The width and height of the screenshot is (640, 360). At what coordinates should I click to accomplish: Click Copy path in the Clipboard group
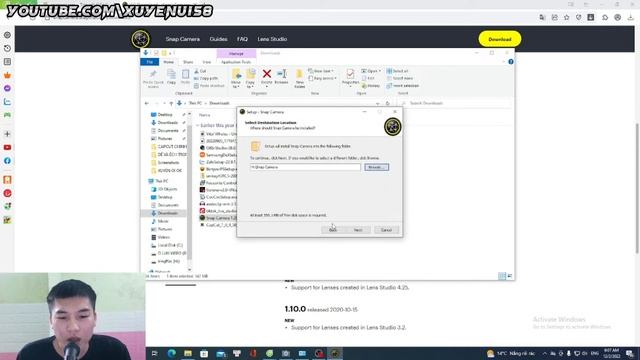click(x=206, y=78)
